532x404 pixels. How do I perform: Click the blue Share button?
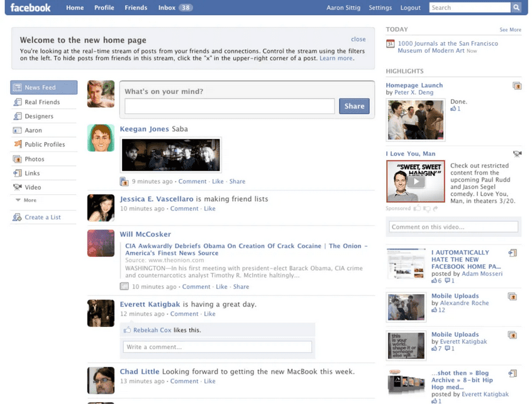pyautogui.click(x=354, y=106)
